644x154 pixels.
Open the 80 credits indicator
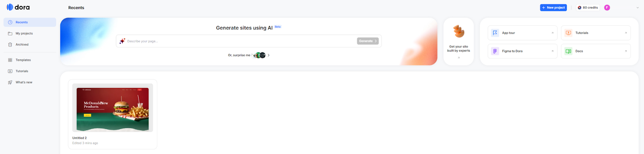point(588,8)
